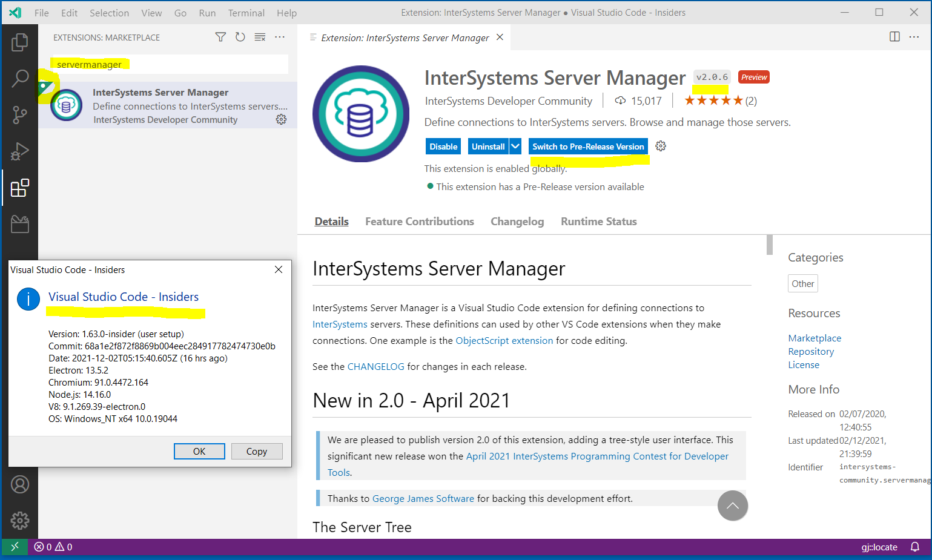
Task: Open the Search view in the activity bar
Action: [x=20, y=78]
